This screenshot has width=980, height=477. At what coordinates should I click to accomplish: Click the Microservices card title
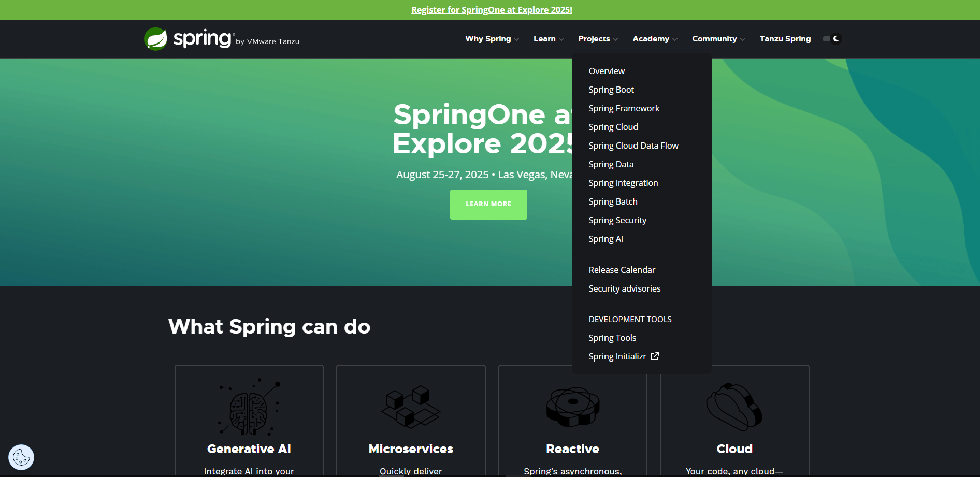(x=411, y=449)
